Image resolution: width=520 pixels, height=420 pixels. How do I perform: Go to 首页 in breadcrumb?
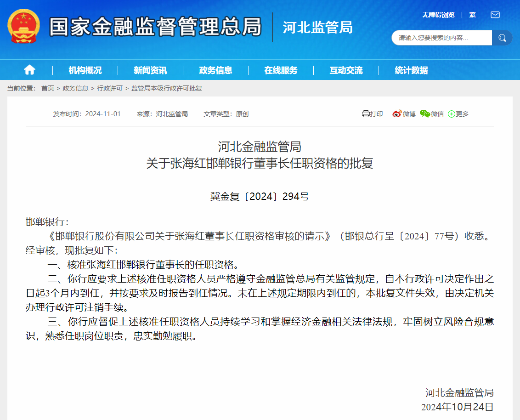point(47,88)
